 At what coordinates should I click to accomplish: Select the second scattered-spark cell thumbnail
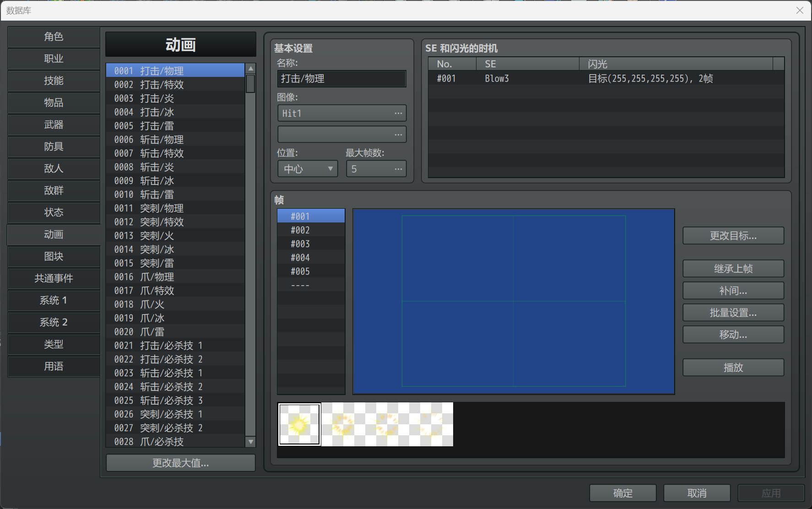[343, 424]
